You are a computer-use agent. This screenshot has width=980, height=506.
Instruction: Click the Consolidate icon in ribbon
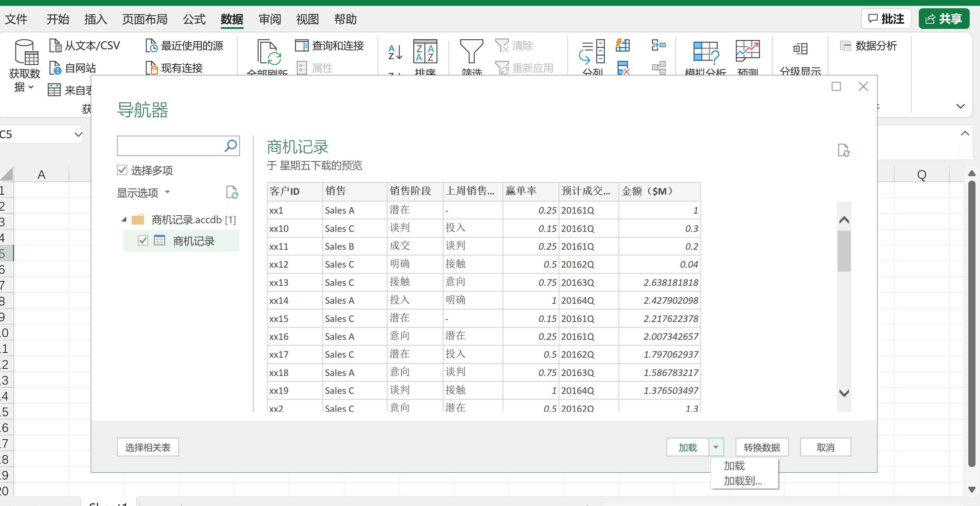(658, 45)
